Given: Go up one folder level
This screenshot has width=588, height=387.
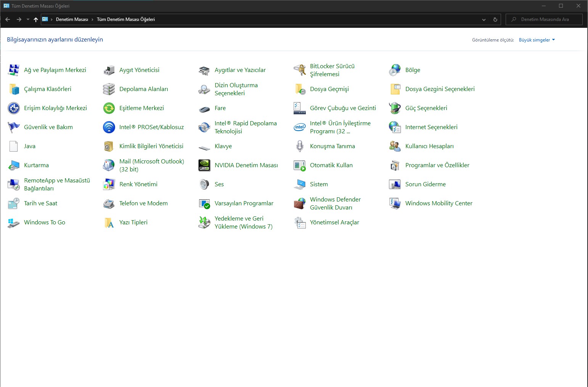Looking at the screenshot, I should coord(36,19).
